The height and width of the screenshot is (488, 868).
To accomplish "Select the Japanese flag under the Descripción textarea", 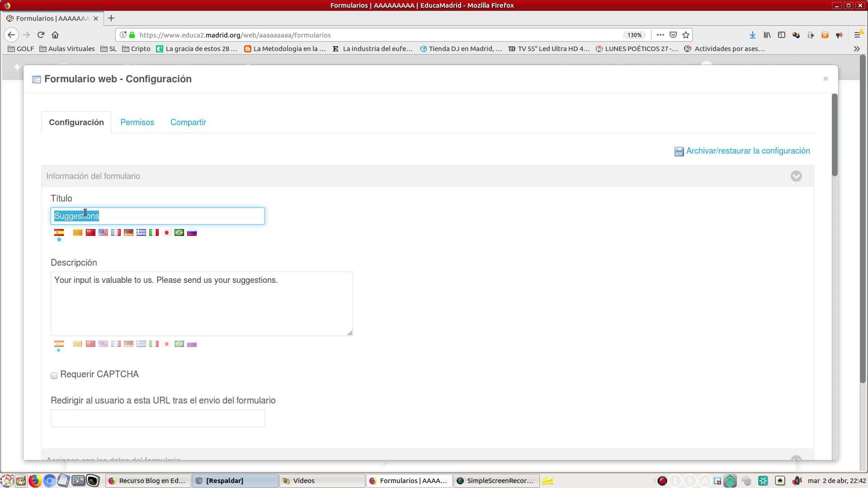I will click(x=166, y=344).
